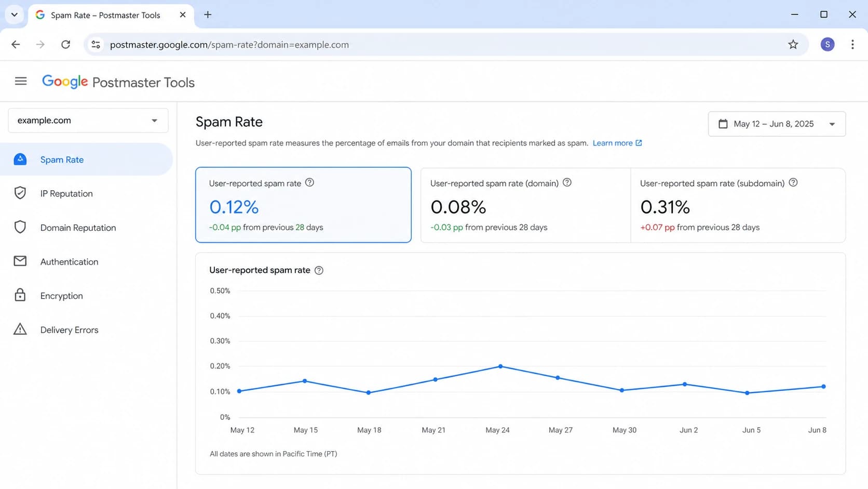The width and height of the screenshot is (868, 489).
Task: Open help for spam rate (subdomain) card
Action: (793, 182)
